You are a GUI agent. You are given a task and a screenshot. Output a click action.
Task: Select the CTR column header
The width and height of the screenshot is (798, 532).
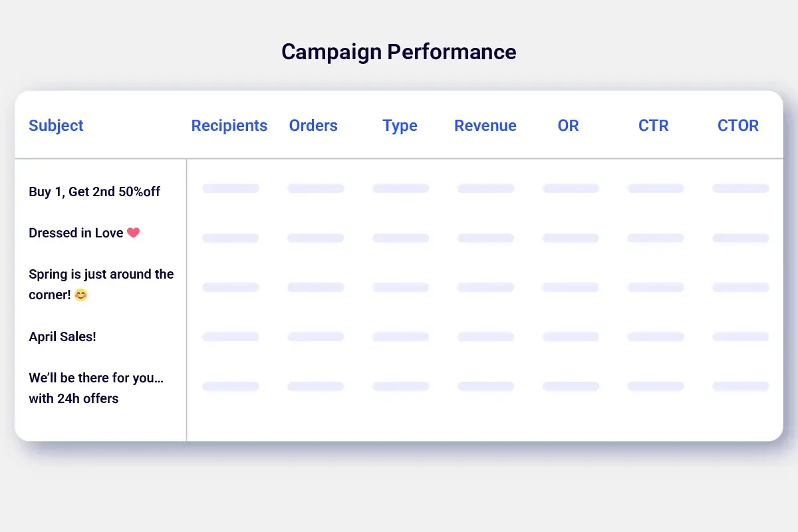point(654,126)
